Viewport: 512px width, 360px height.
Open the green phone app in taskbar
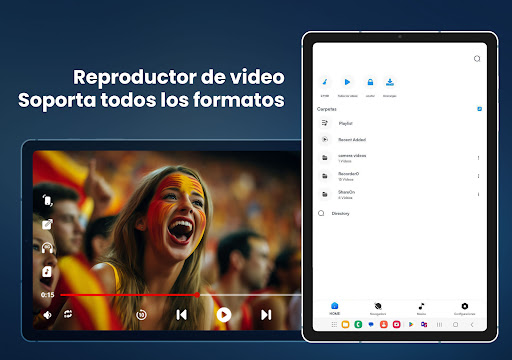[358, 324]
